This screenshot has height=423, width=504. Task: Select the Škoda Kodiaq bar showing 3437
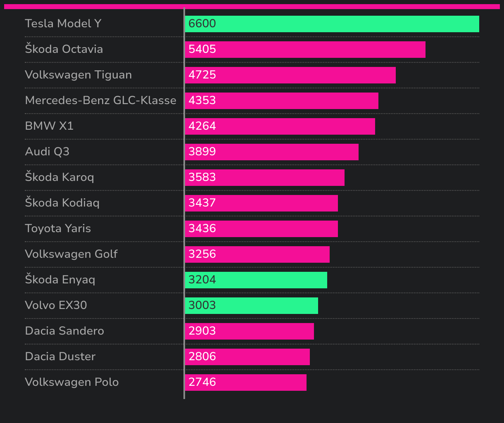[262, 203]
